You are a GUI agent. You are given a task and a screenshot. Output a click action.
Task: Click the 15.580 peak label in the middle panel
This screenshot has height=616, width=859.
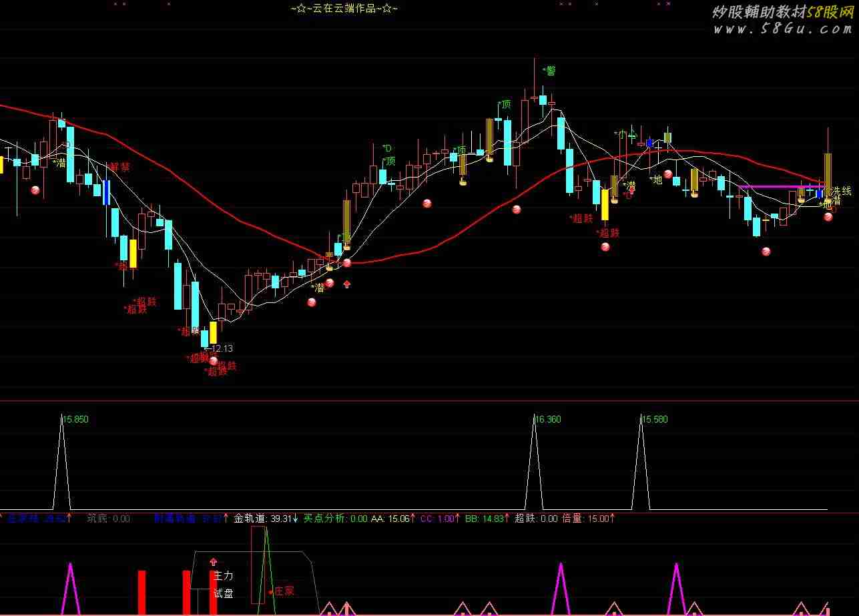(653, 420)
